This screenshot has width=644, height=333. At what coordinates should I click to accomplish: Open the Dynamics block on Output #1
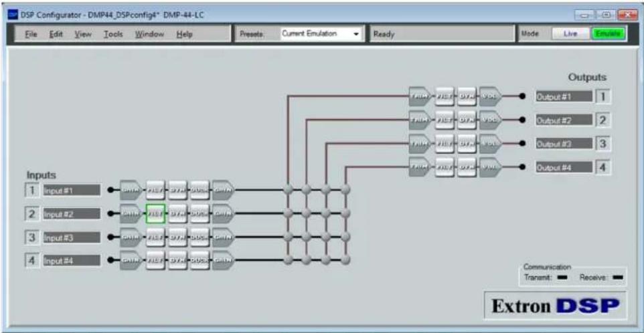tap(467, 96)
